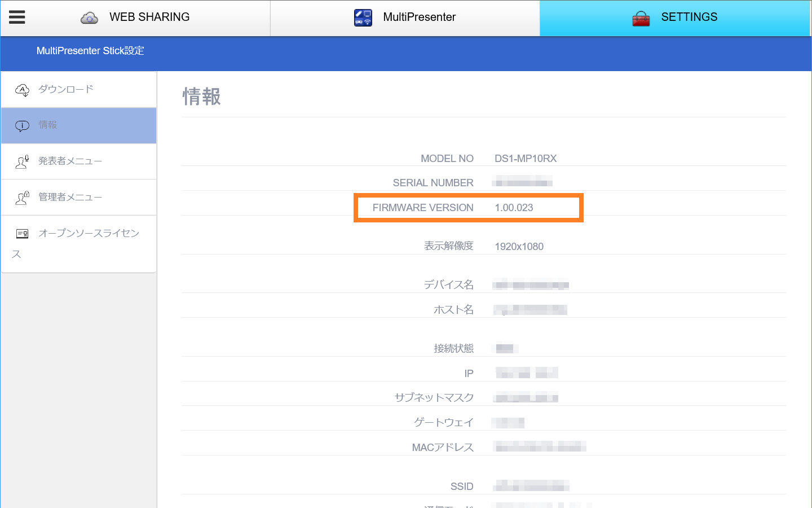This screenshot has height=508, width=812.
Task: Click the admin lock icon beside 管理者メニュー
Action: pos(21,197)
